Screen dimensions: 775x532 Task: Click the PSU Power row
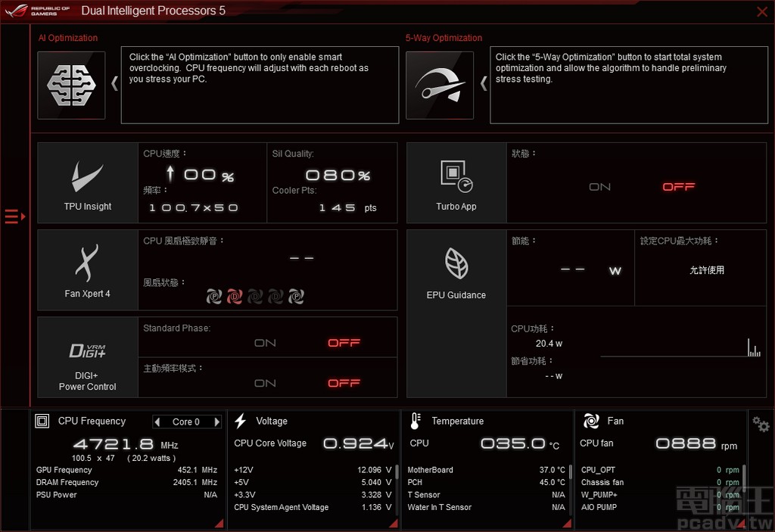click(x=126, y=495)
